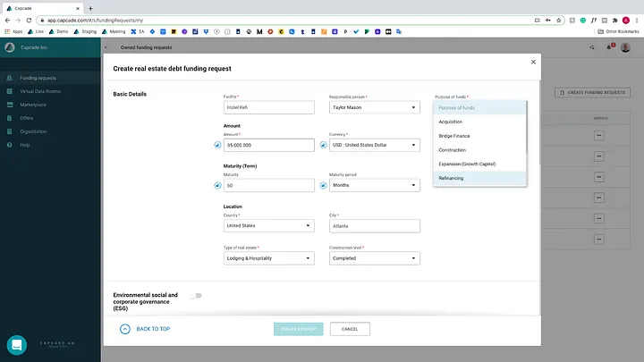Click the Facility input field
This screenshot has width=644, height=362.
(269, 107)
